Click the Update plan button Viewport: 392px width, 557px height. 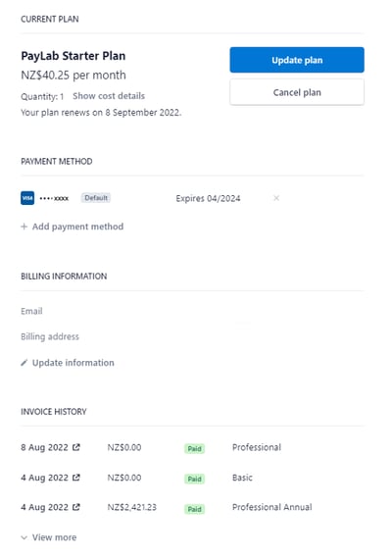(x=297, y=60)
